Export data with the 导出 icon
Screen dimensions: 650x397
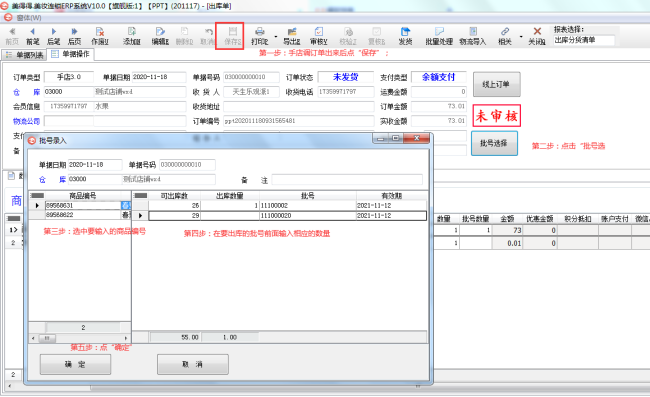point(292,36)
